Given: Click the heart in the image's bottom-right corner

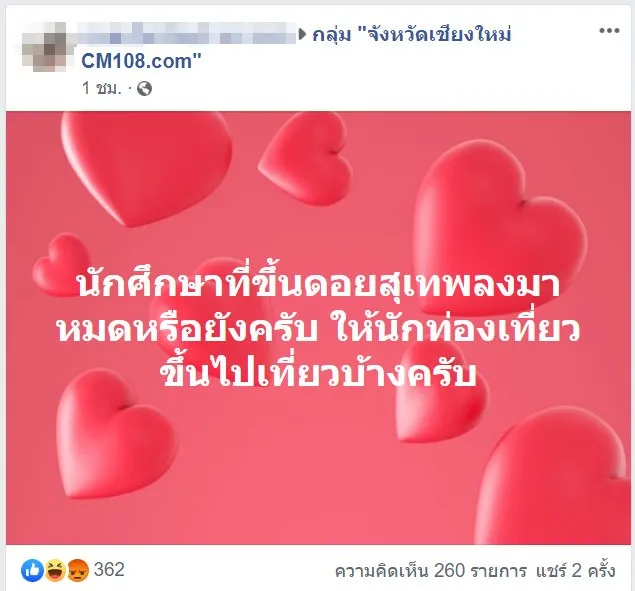Looking at the screenshot, I should click(553, 478).
